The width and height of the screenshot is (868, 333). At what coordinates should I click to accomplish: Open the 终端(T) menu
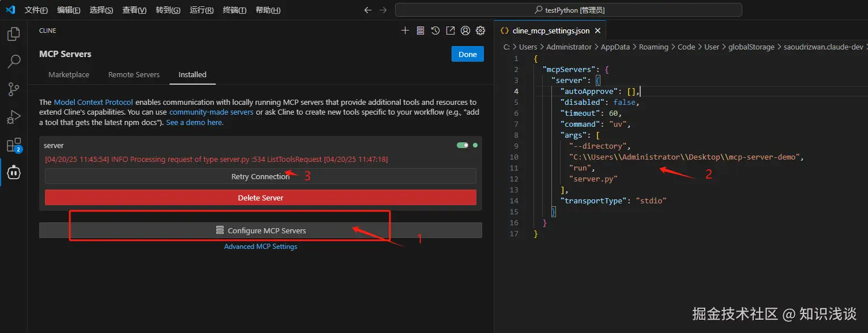pyautogui.click(x=234, y=10)
